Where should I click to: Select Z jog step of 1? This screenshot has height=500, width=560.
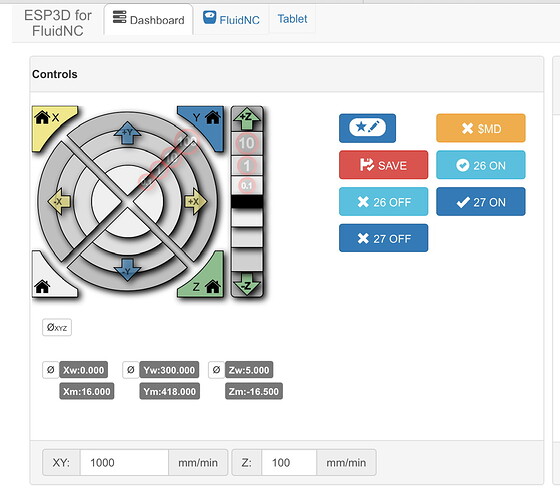coord(247,166)
